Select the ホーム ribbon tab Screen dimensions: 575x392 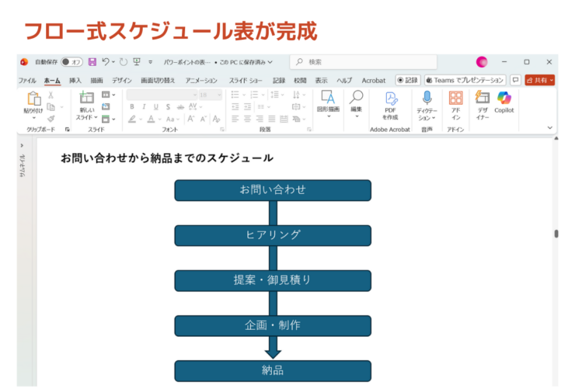(52, 80)
